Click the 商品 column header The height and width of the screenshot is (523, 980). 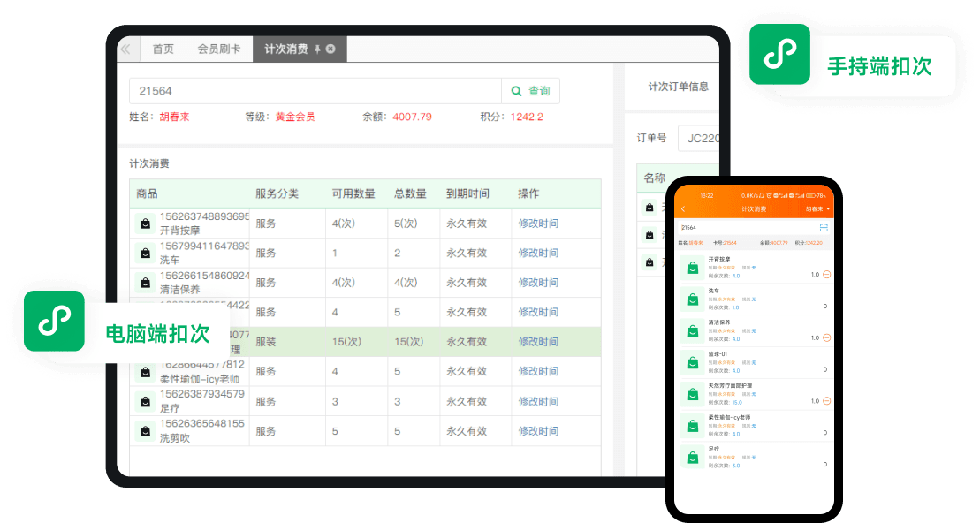point(147,193)
